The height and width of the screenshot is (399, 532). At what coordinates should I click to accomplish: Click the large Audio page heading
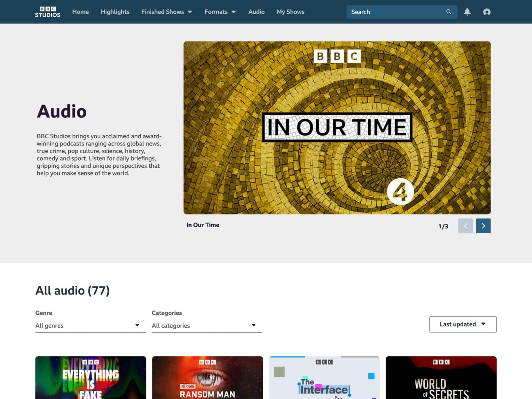[x=62, y=111]
